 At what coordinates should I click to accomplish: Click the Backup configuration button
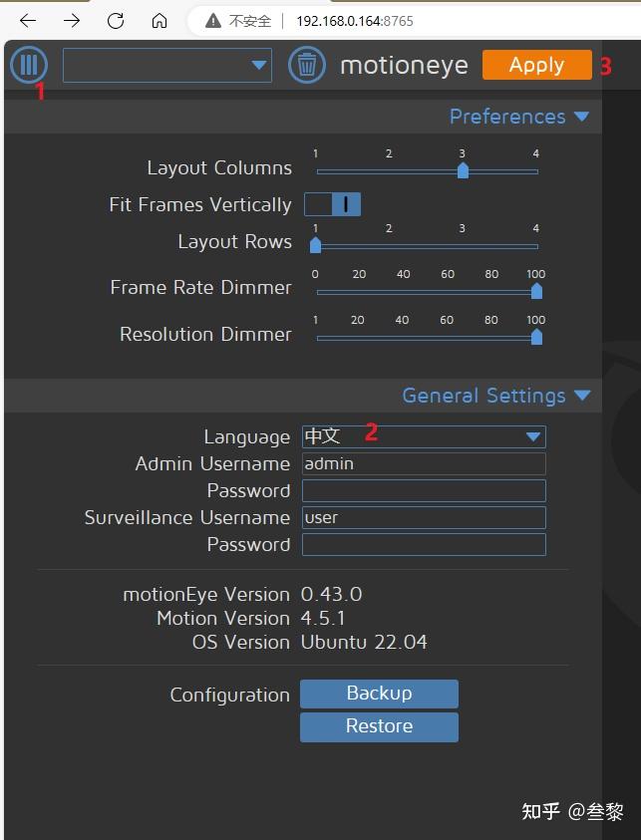point(379,694)
